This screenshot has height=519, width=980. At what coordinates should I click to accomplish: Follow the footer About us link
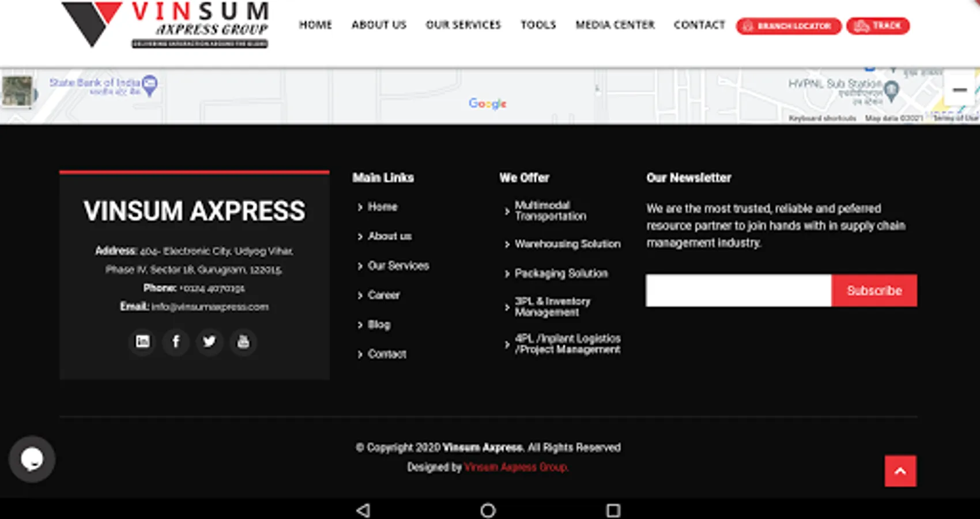(x=390, y=236)
